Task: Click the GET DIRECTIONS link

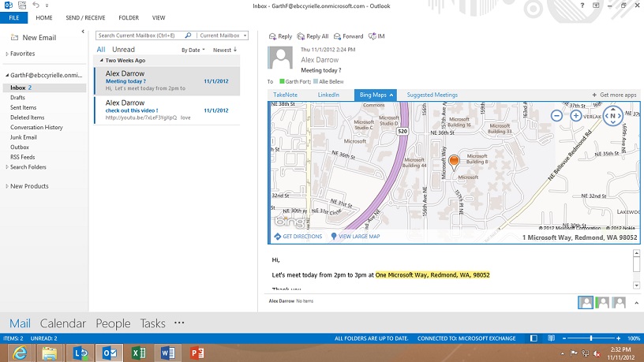Action: [x=298, y=237]
